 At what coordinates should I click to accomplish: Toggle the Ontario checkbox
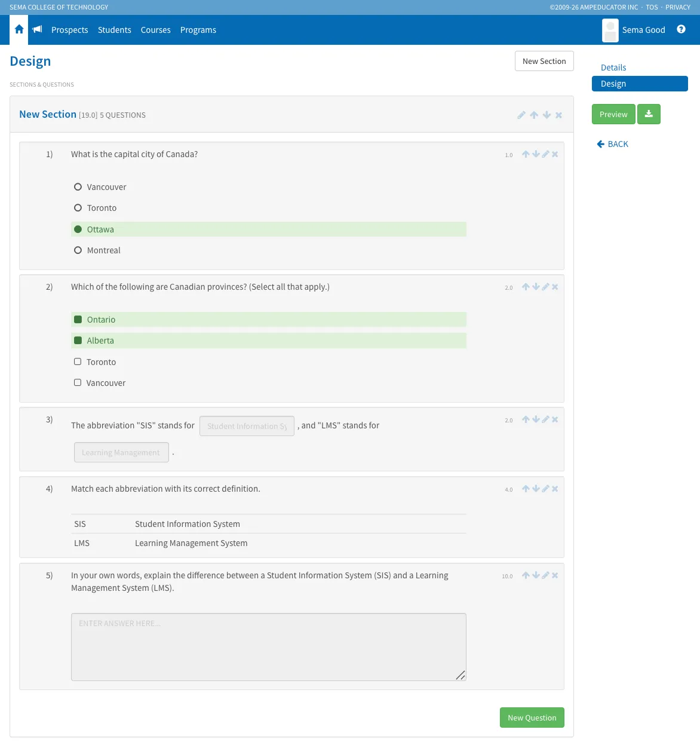click(x=78, y=320)
